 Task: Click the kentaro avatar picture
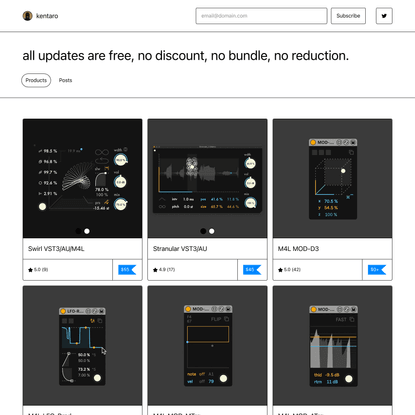[27, 16]
